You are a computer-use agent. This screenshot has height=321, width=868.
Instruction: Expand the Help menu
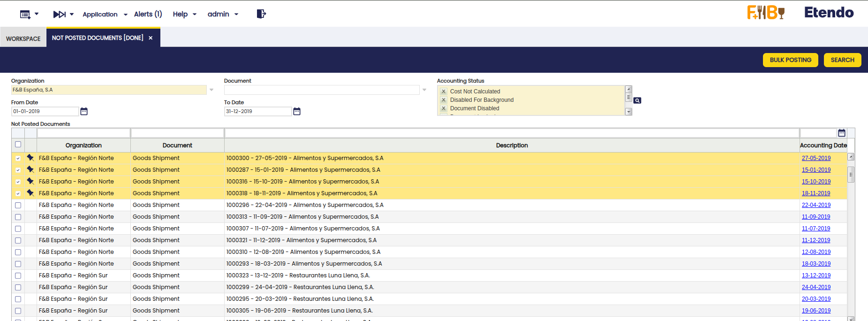pyautogui.click(x=184, y=14)
